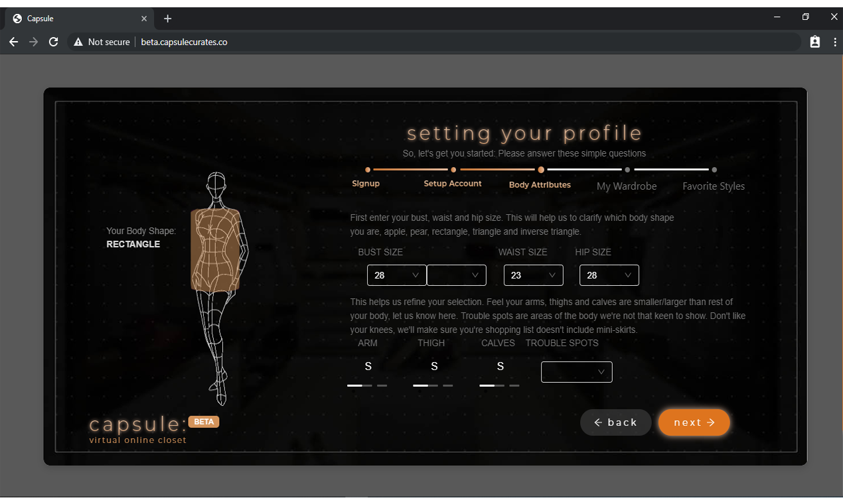This screenshot has width=843, height=504.
Task: Switch to the Setup Account step label
Action: point(453,183)
